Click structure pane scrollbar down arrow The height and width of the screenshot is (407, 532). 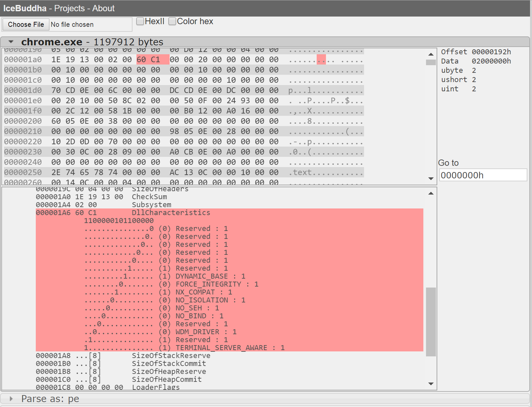[431, 384]
